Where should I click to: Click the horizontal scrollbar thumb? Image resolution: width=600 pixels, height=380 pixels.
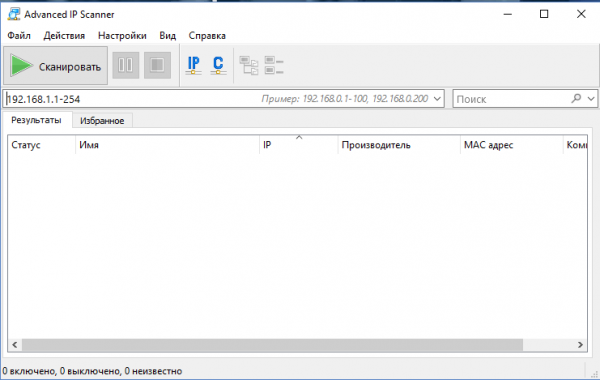(272, 345)
